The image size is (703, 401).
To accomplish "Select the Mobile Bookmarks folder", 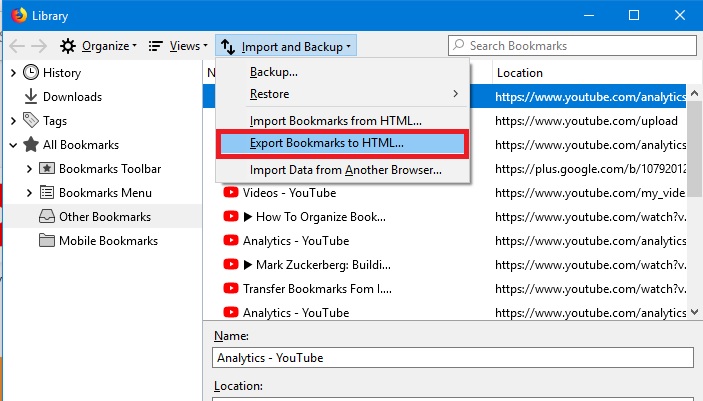I will (108, 241).
